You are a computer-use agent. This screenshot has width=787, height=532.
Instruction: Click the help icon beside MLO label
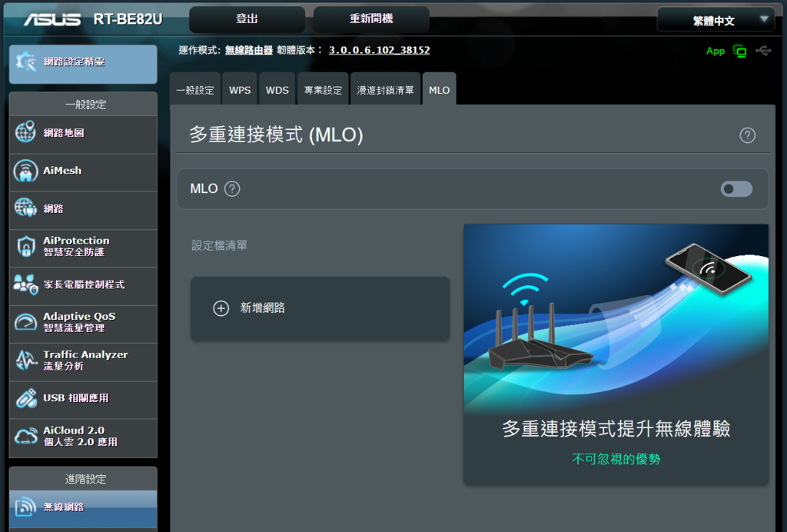232,188
